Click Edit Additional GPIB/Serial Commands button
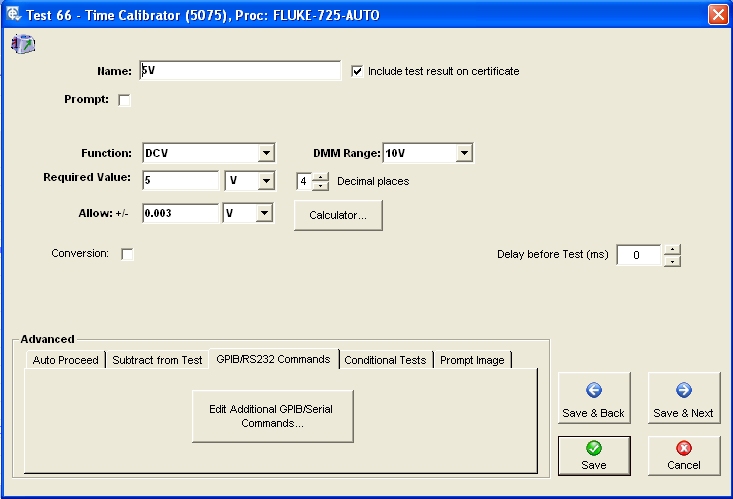This screenshot has height=499, width=733. point(273,416)
